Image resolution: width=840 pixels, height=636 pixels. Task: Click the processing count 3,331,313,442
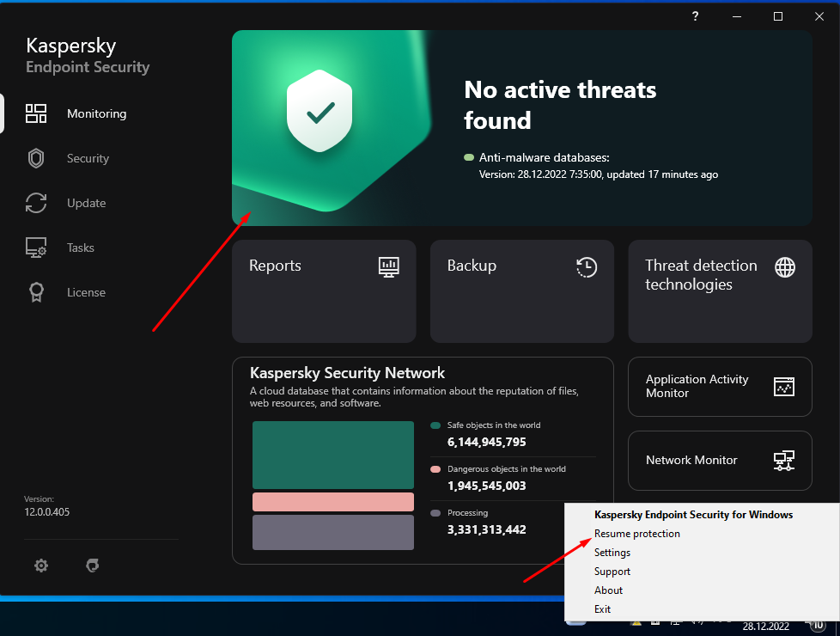[486, 529]
